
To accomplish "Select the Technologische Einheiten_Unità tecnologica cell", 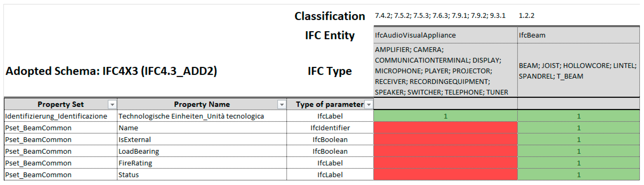I will pyautogui.click(x=191, y=116).
